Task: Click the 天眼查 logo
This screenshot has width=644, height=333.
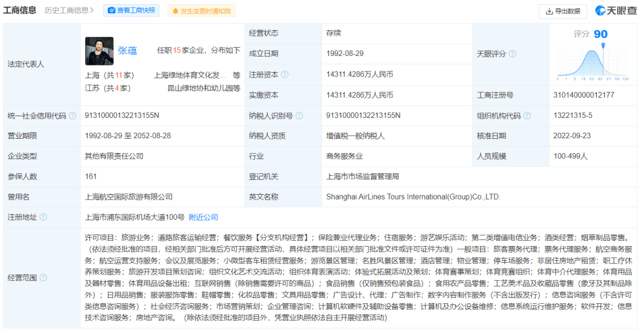Action: pyautogui.click(x=617, y=11)
